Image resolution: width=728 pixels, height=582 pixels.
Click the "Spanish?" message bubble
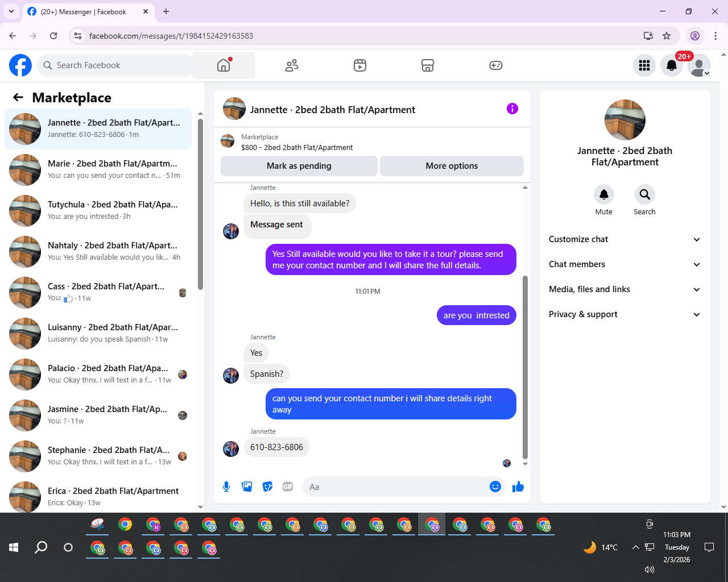point(267,374)
